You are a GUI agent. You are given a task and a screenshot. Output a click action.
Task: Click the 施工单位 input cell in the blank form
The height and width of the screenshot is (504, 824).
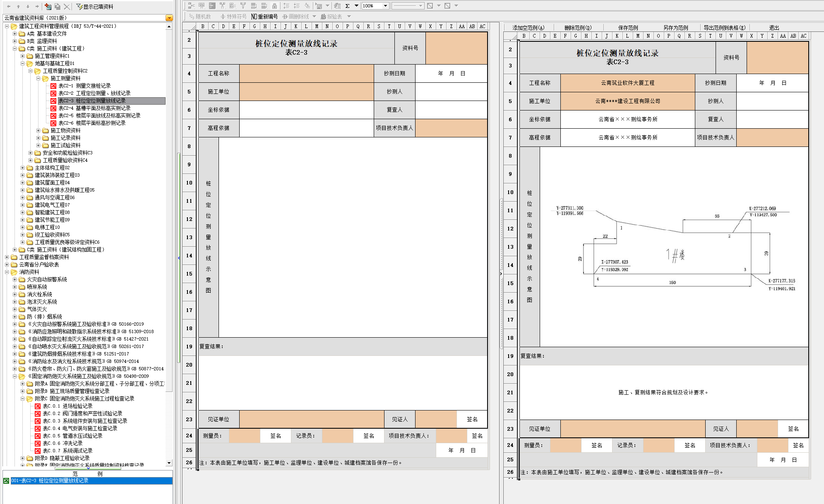coord(306,91)
